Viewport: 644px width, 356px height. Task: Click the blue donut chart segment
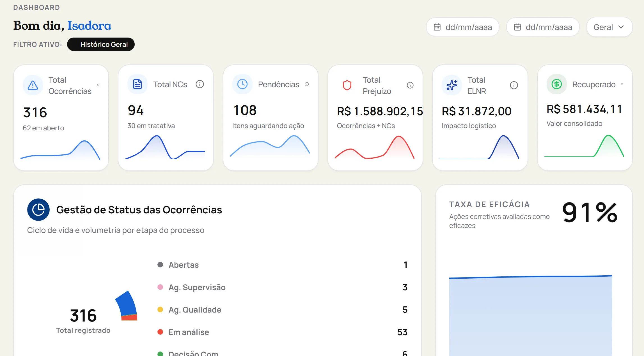click(x=127, y=304)
